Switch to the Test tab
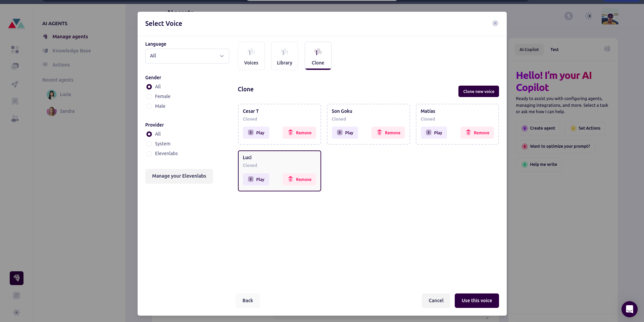This screenshot has height=322, width=644. pyautogui.click(x=554, y=49)
